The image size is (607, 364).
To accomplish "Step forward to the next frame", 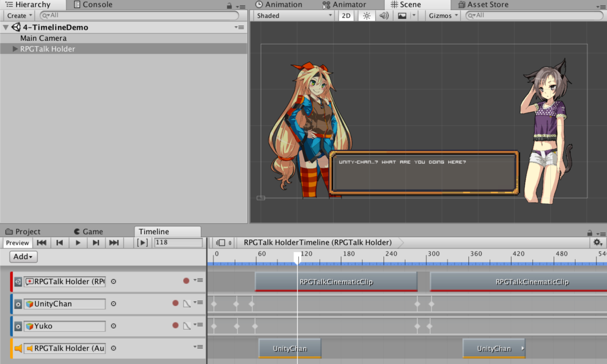I will coord(95,243).
